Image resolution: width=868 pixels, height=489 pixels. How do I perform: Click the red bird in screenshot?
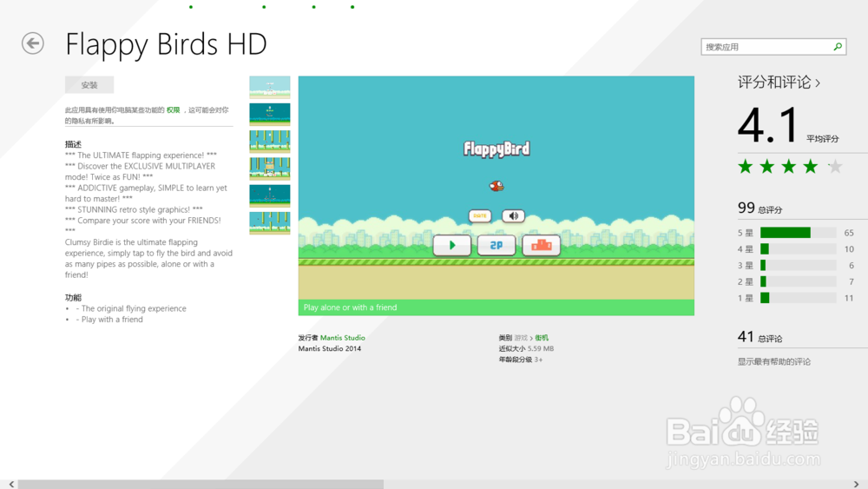(x=496, y=186)
